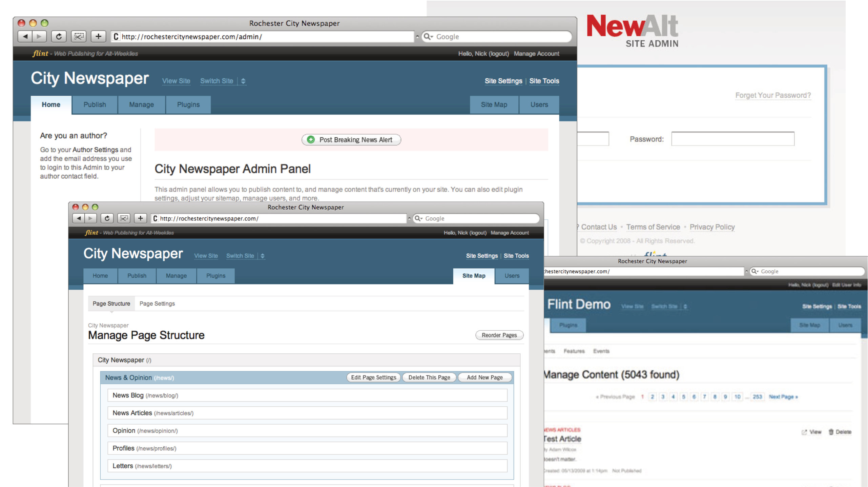Click the search magnifier in admin window Google field
The image size is (868, 487).
point(428,36)
